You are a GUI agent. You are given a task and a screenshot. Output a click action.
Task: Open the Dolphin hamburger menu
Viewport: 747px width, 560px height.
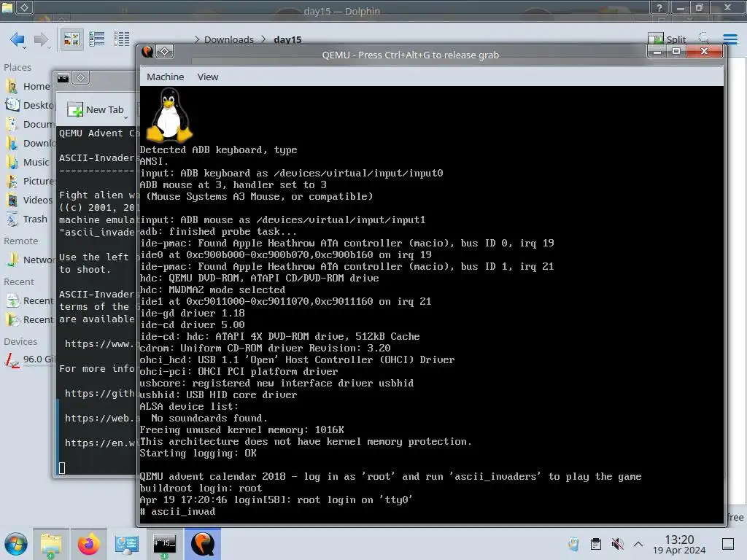pos(729,39)
